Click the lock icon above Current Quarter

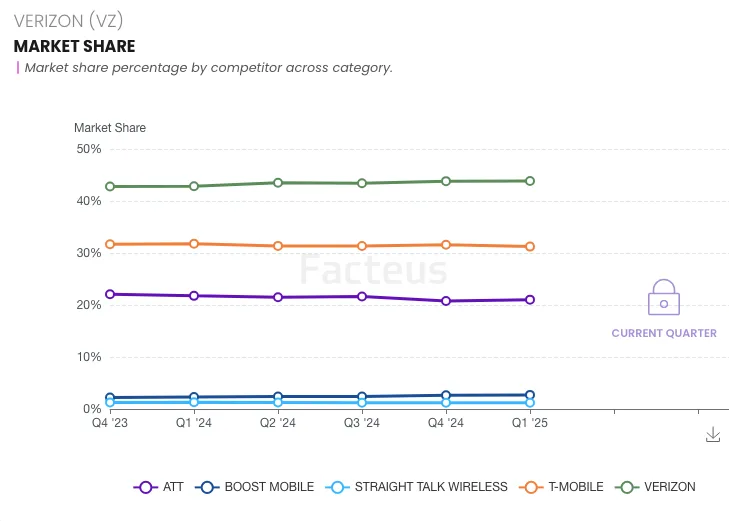click(664, 299)
